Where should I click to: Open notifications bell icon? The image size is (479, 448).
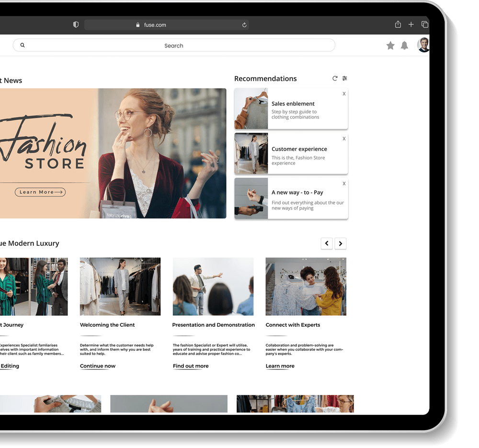point(404,46)
